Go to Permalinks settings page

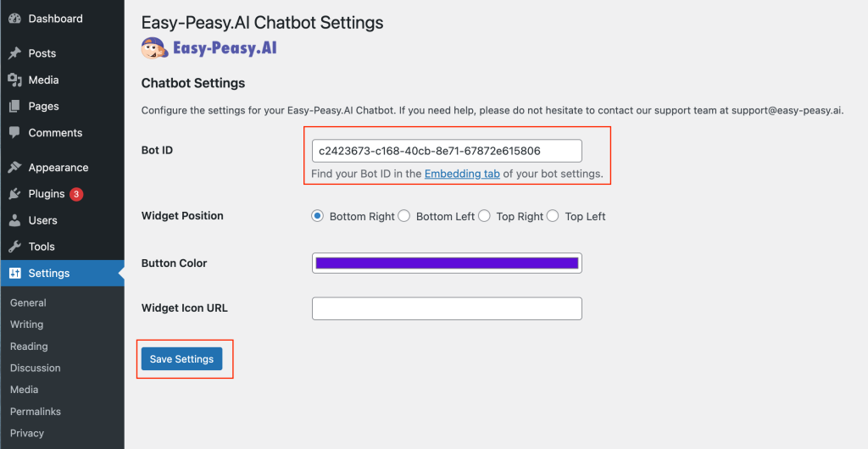(x=36, y=412)
